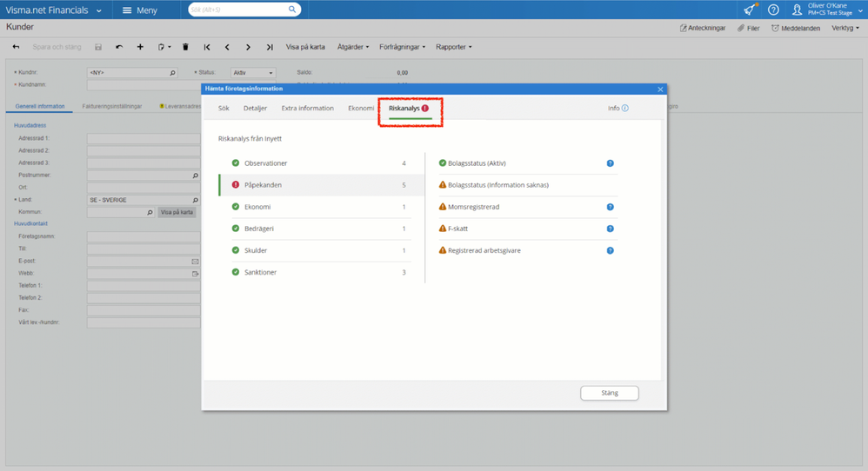Viewport: 868px width, 471px height.
Task: Switch to the Detaljer tab
Action: [x=255, y=109]
